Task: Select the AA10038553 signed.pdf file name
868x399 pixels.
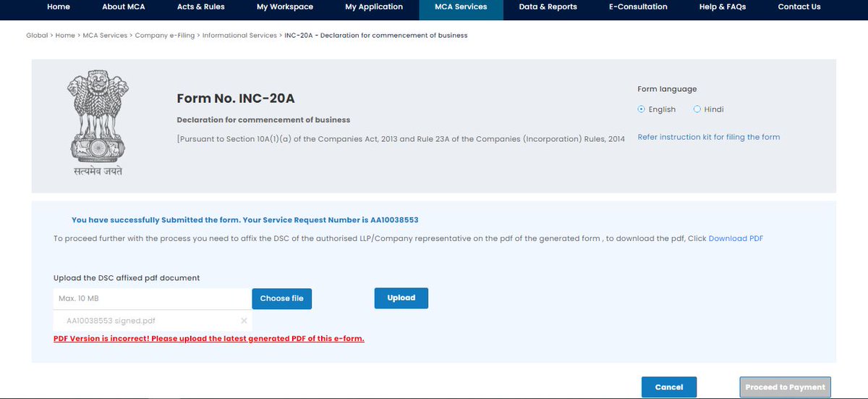Action: 111,321
